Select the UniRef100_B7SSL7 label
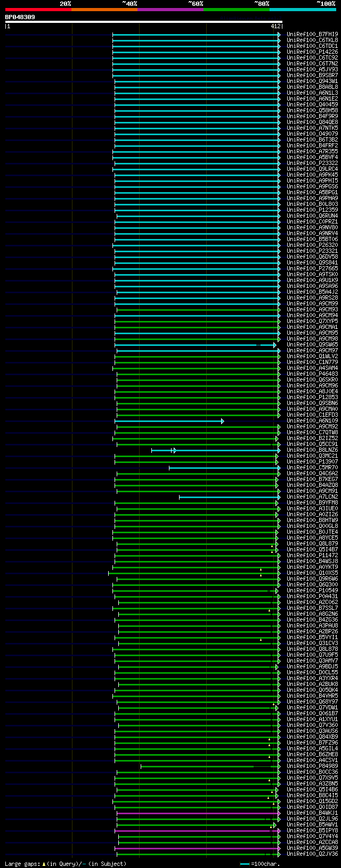The height and width of the screenshot is (868, 341). point(312,608)
